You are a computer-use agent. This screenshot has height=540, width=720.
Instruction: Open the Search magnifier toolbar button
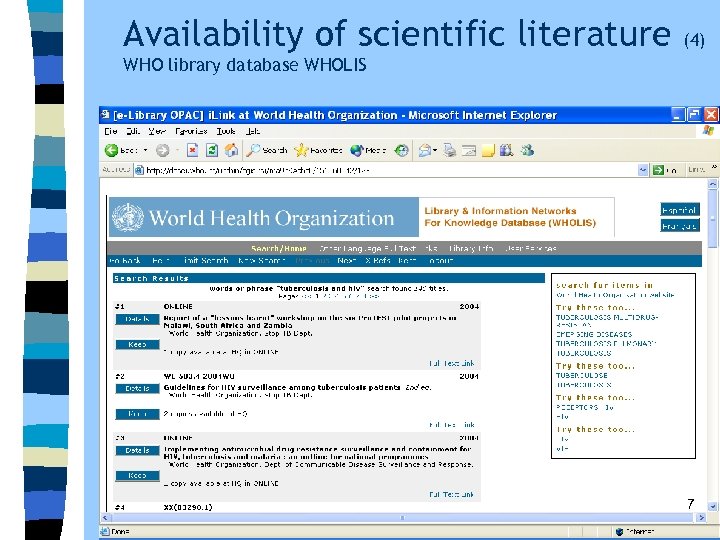[x=267, y=150]
